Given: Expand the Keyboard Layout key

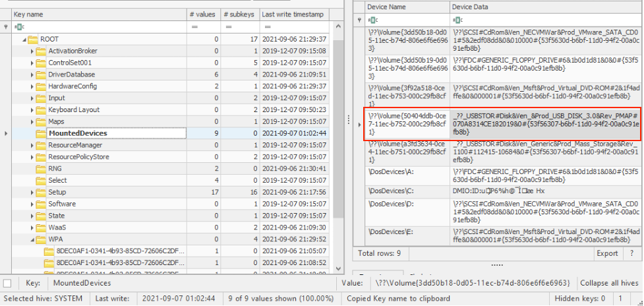Looking at the screenshot, I should [32, 110].
